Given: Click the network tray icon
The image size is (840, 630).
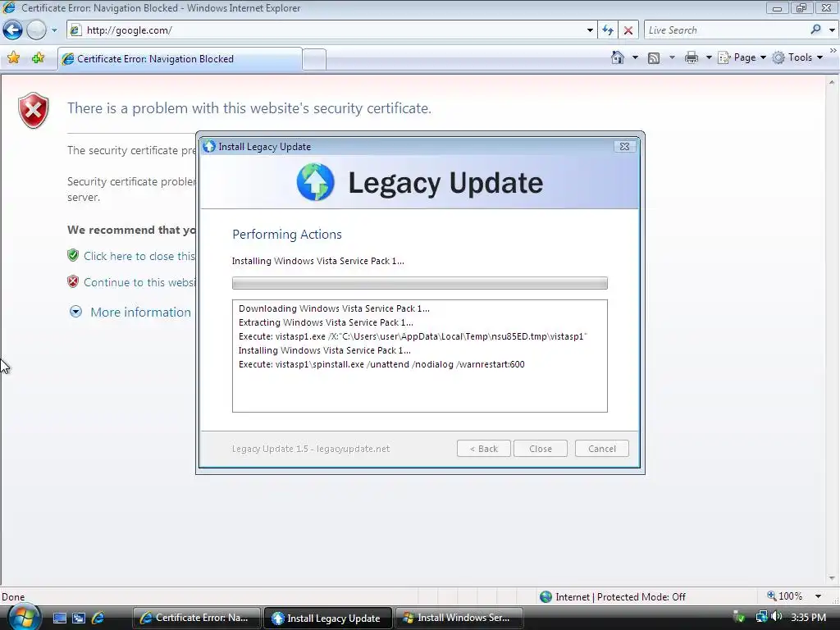Looking at the screenshot, I should [761, 617].
